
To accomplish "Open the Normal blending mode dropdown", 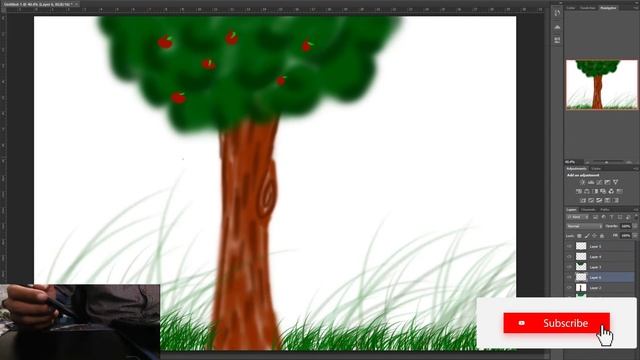I will click(584, 226).
